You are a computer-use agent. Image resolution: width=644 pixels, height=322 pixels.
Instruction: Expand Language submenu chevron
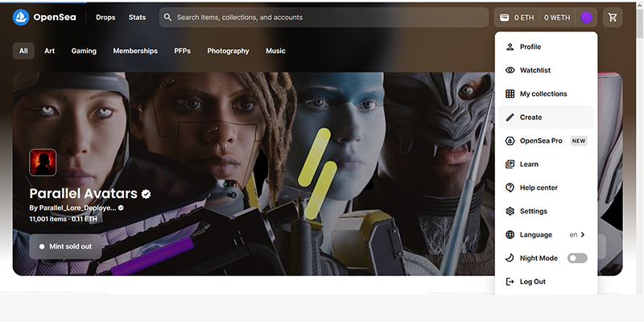pyautogui.click(x=583, y=234)
